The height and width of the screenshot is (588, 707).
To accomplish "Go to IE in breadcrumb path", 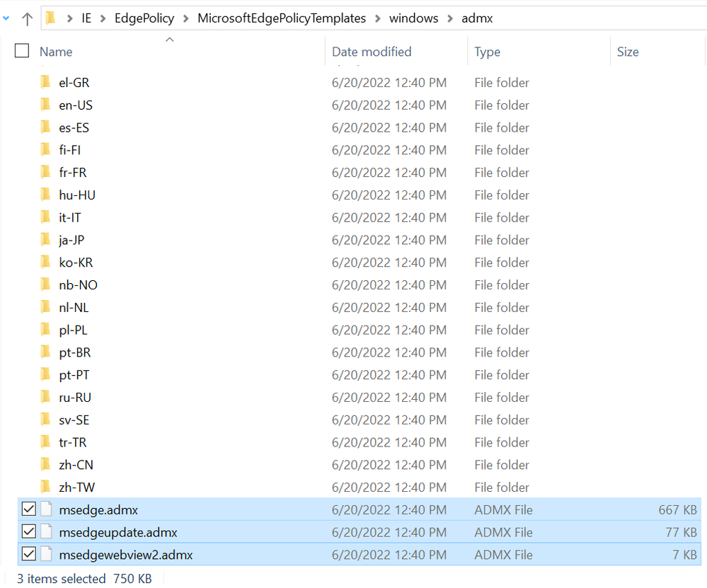I will 86,18.
